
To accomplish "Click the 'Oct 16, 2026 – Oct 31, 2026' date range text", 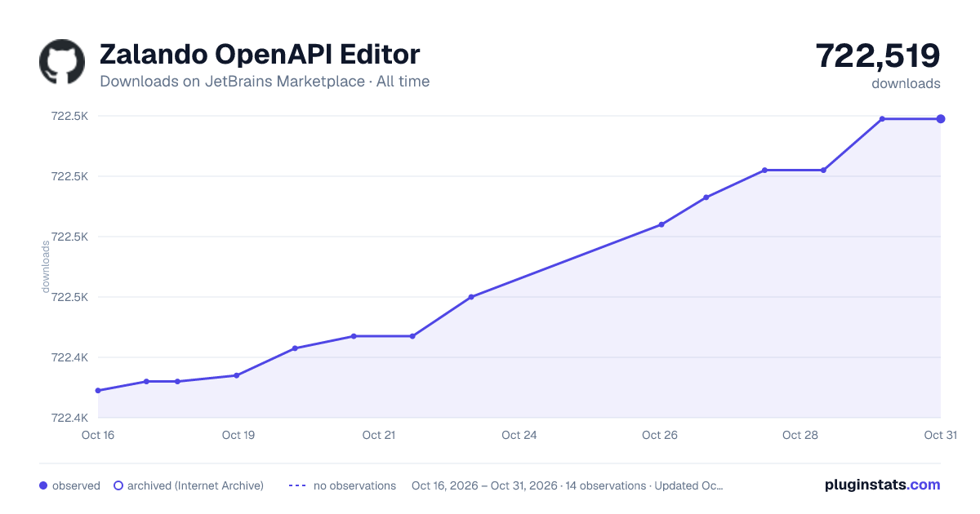I will coord(483,485).
